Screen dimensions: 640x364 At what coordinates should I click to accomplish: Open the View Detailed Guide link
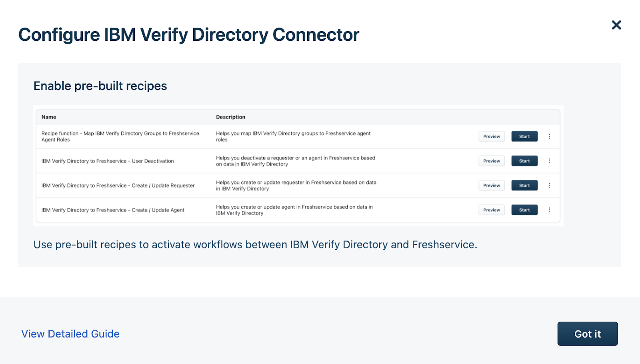pos(70,334)
